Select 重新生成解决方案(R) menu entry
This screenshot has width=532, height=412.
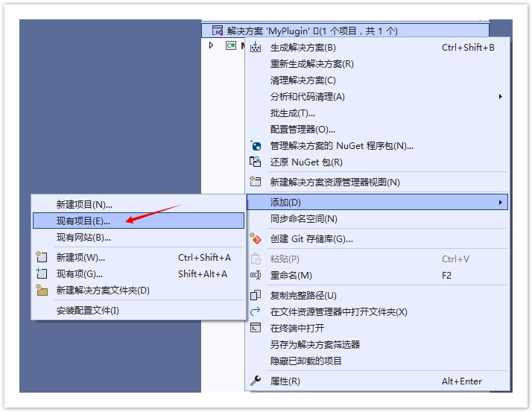point(311,64)
